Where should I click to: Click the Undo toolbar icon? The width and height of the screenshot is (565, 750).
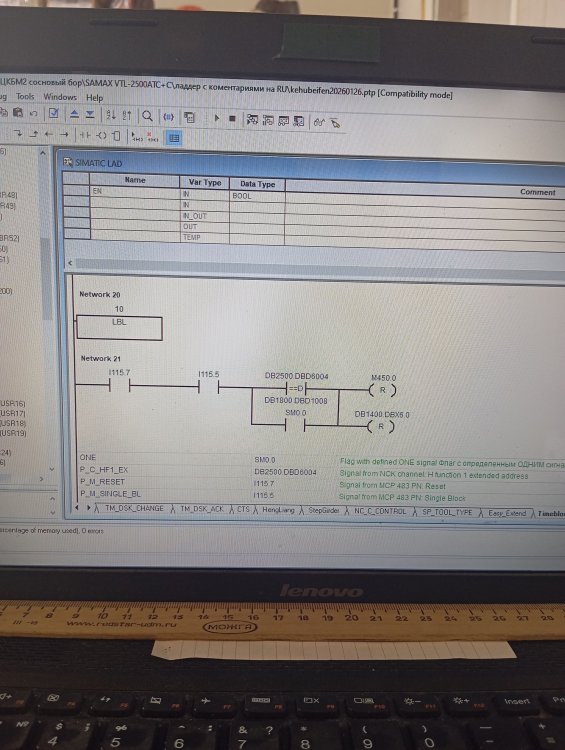(x=33, y=113)
